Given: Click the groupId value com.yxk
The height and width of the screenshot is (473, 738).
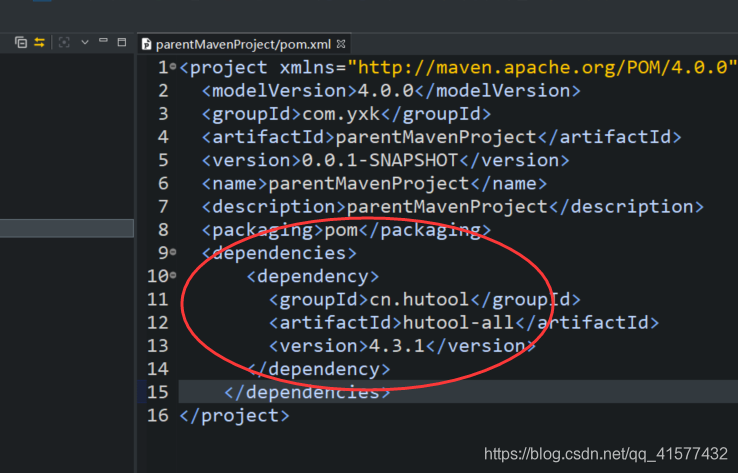Looking at the screenshot, I should (341, 114).
